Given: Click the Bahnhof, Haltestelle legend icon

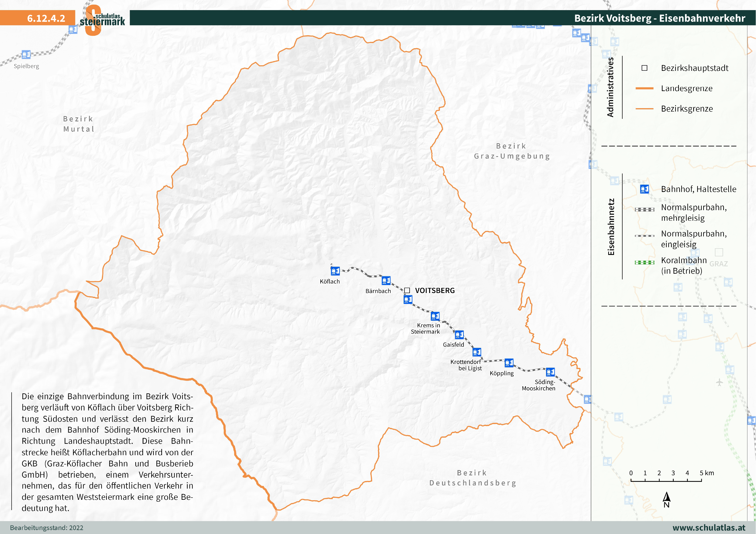Looking at the screenshot, I should (x=644, y=189).
